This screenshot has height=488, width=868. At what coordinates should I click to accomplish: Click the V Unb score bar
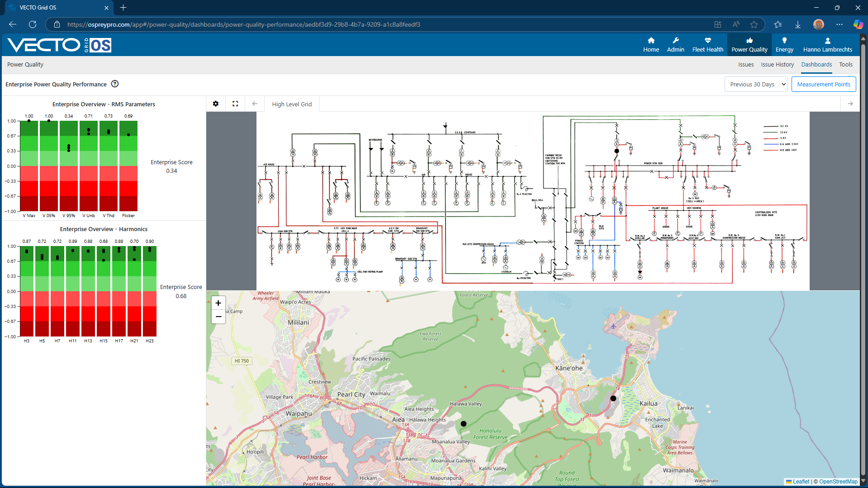pyautogui.click(x=89, y=166)
